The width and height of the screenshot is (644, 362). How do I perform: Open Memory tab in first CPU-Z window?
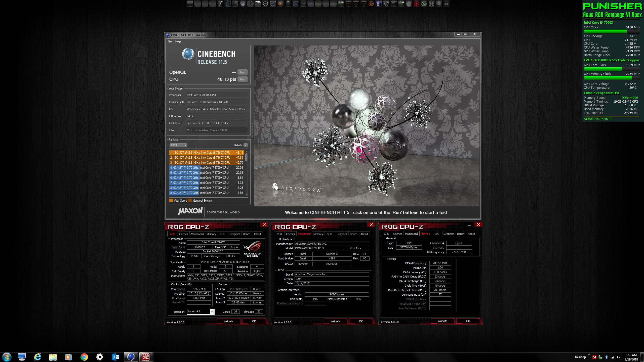point(211,234)
